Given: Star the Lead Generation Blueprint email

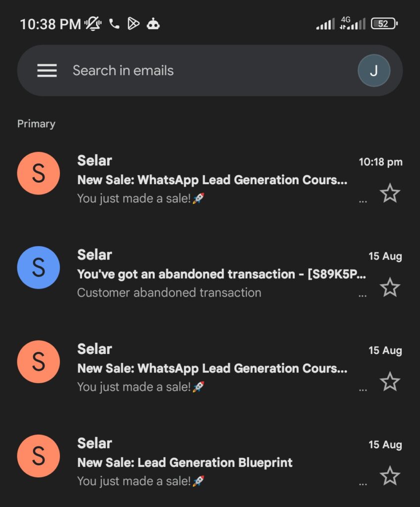Looking at the screenshot, I should pyautogui.click(x=390, y=476).
